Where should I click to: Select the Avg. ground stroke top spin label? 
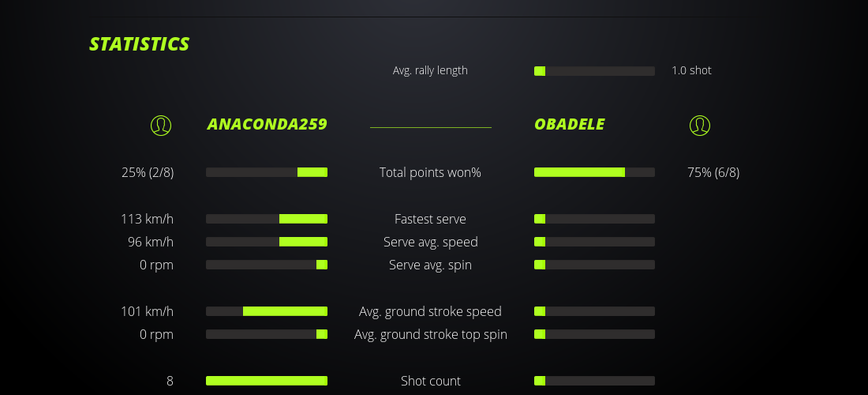coord(430,334)
